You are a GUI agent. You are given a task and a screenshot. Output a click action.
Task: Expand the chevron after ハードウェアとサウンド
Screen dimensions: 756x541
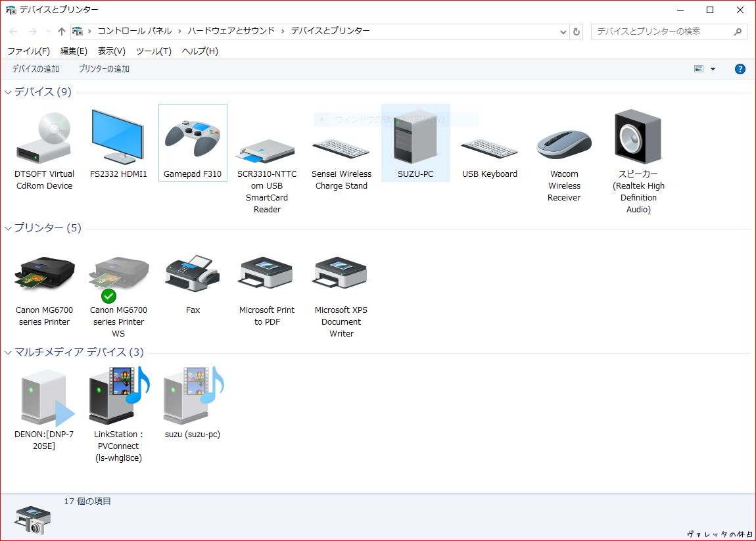coord(283,32)
